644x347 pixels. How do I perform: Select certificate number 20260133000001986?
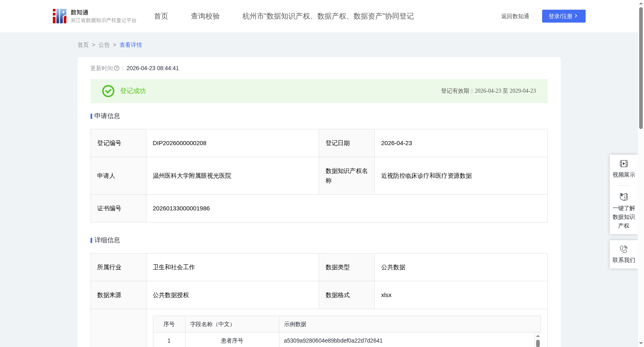click(x=181, y=208)
